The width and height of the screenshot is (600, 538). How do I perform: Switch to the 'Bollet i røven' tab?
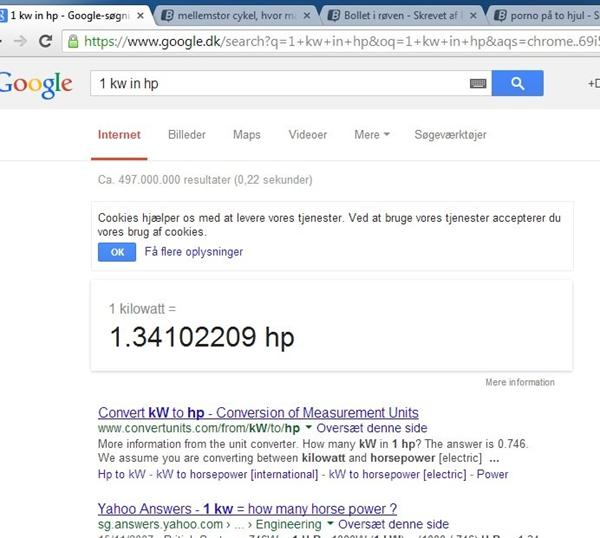pos(401,16)
